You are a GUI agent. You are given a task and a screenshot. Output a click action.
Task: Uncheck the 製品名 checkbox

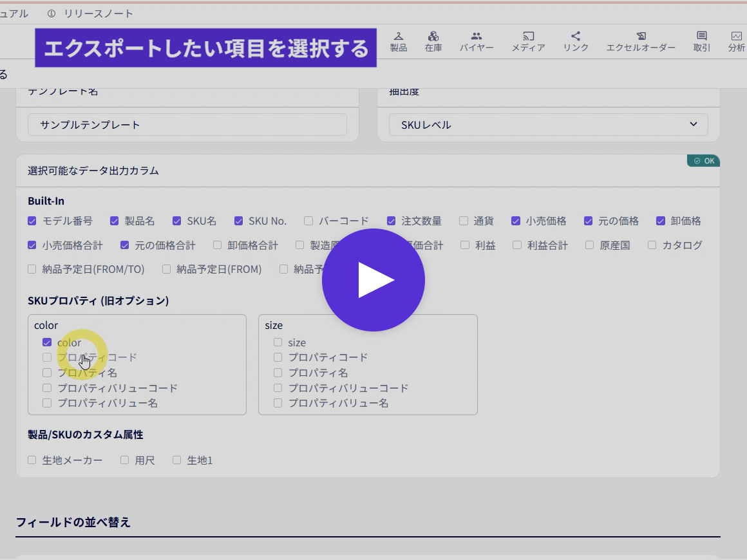click(115, 221)
